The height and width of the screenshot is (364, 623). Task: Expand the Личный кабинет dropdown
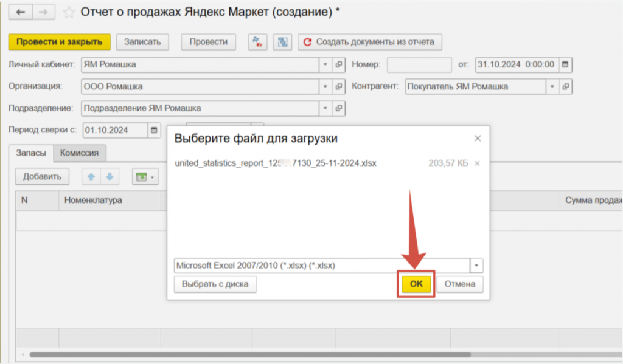point(325,64)
